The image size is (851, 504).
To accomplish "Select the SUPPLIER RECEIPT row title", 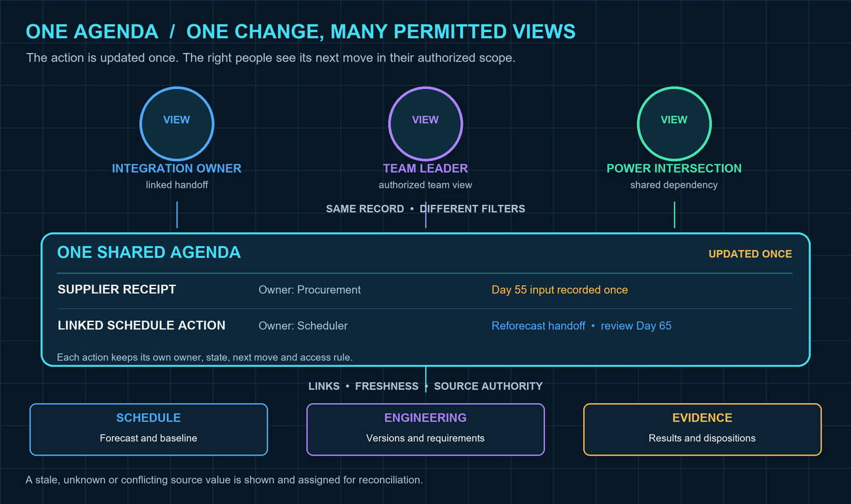I will (117, 289).
